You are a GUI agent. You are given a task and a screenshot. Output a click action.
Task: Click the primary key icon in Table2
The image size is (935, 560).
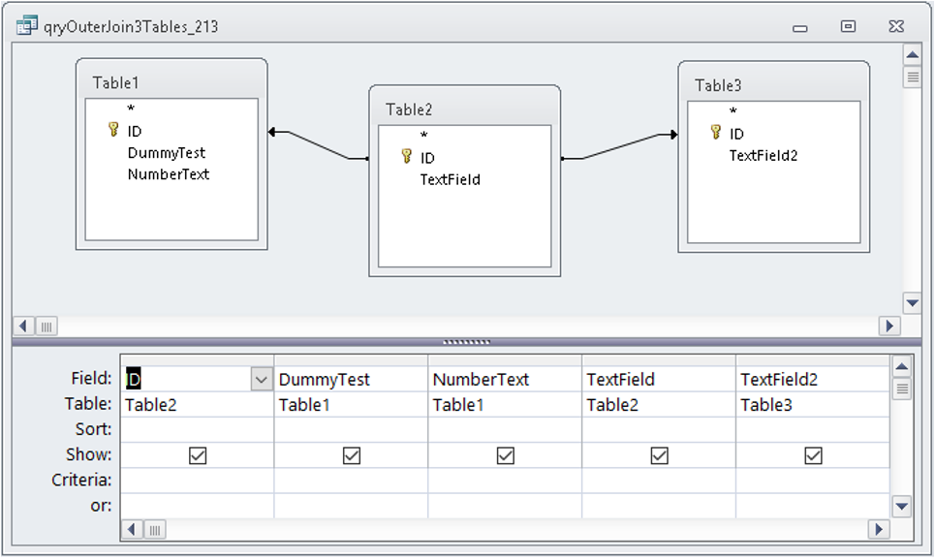(407, 156)
